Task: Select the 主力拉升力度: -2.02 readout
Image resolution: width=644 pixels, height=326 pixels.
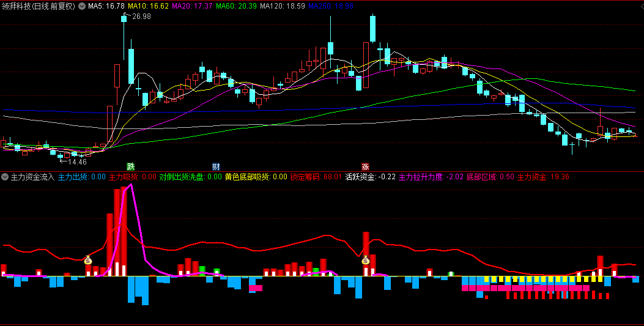Action: click(431, 177)
